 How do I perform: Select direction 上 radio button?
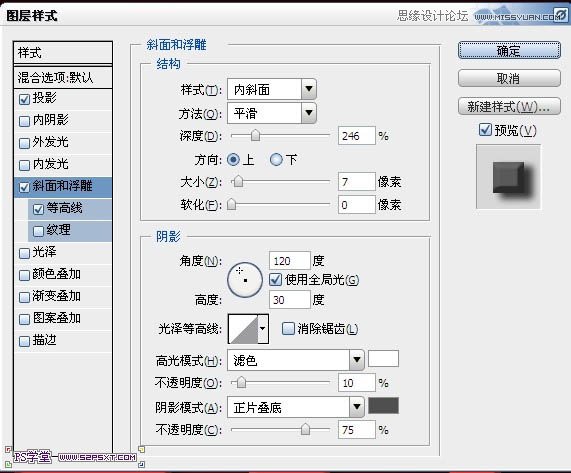point(233,160)
